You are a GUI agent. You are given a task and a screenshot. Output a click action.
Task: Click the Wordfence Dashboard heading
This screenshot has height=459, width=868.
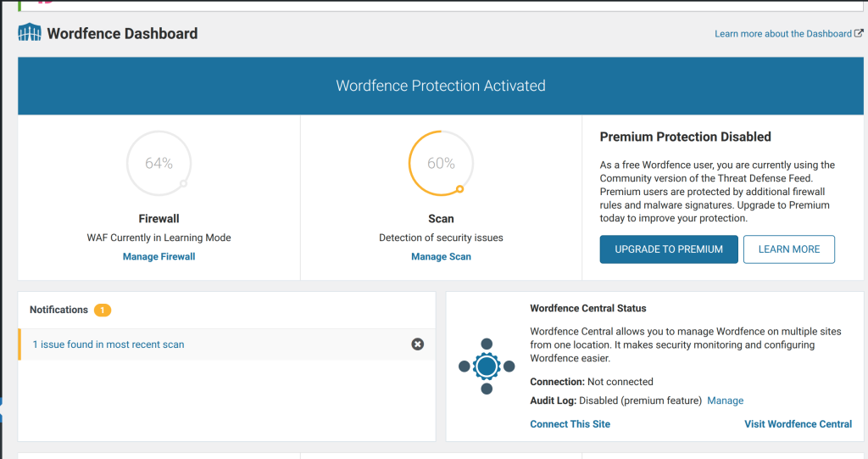(x=122, y=33)
